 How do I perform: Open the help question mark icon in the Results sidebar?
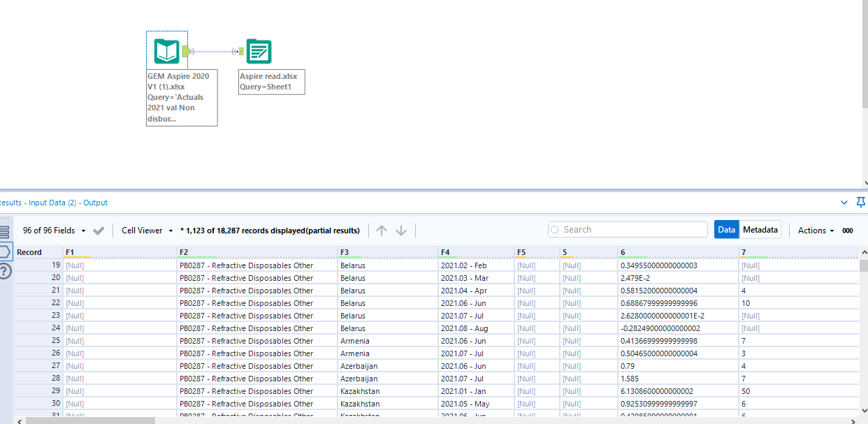pyautogui.click(x=5, y=272)
